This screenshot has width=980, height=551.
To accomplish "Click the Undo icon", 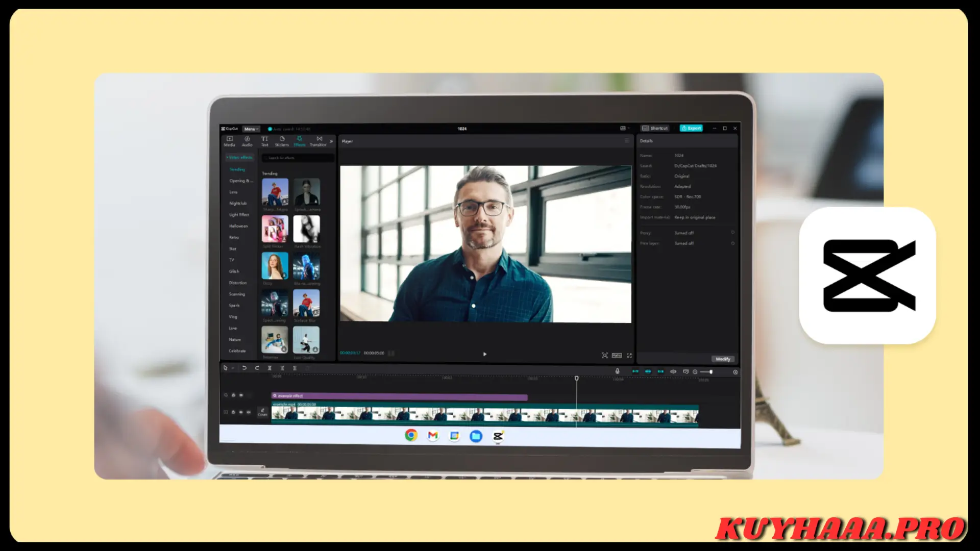I will pos(244,368).
